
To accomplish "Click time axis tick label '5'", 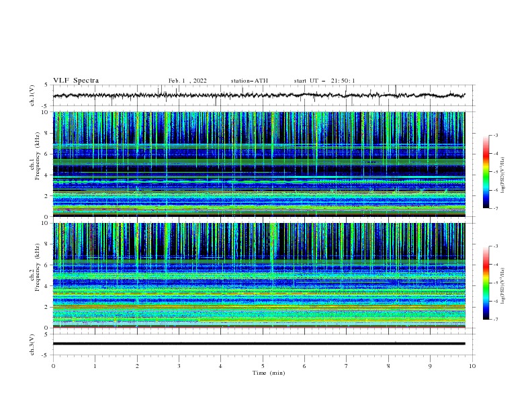I will pyautogui.click(x=263, y=366).
